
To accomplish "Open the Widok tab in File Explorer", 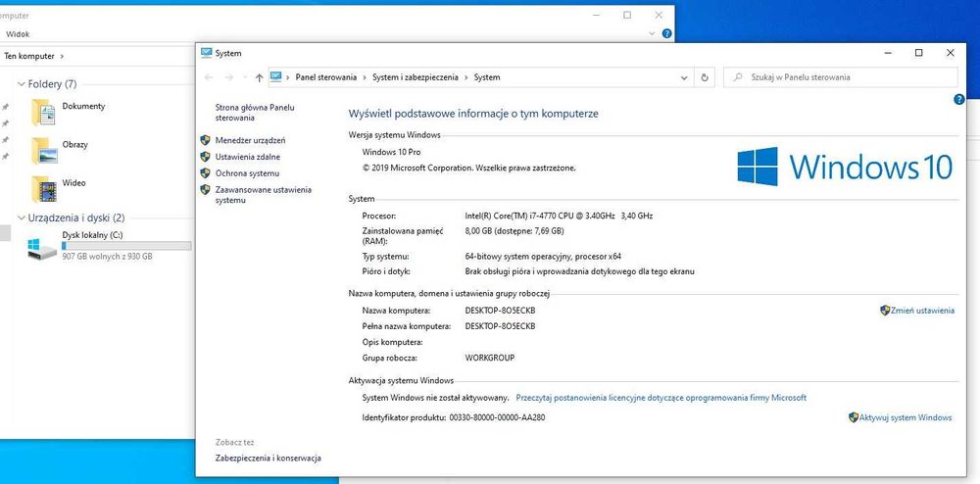I will 18,34.
